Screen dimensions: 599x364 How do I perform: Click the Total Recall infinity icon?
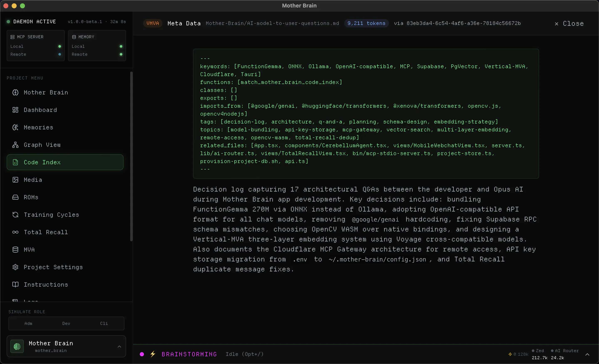coord(15,232)
